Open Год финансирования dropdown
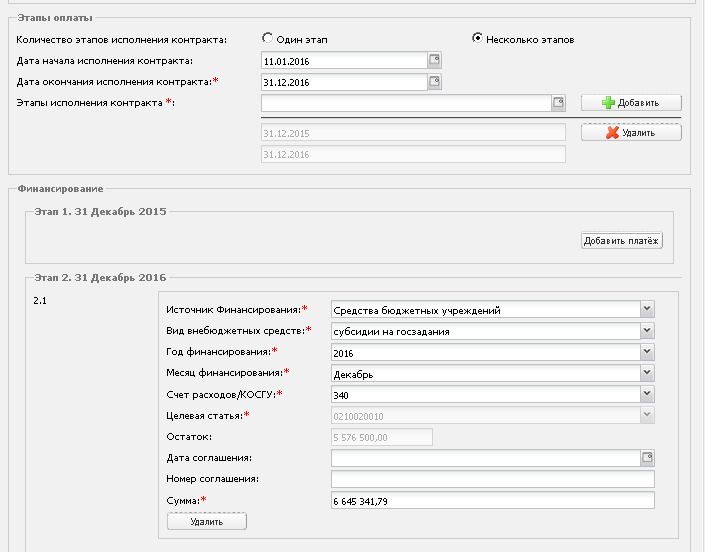Viewport: 705px width, 552px height. click(x=647, y=352)
